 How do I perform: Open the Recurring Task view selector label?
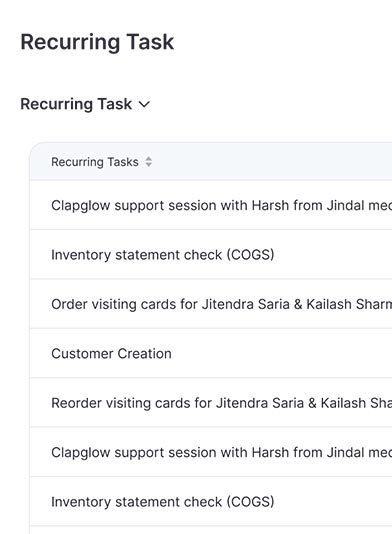(x=76, y=104)
